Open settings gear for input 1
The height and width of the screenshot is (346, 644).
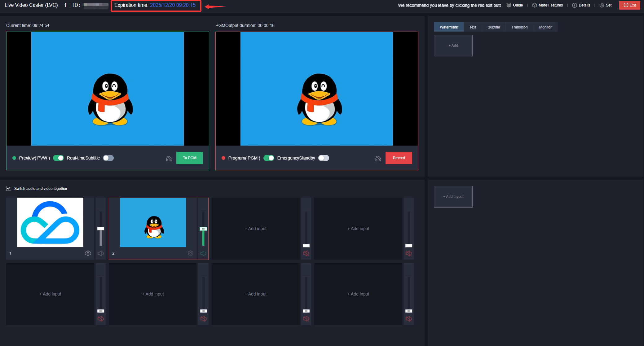[x=88, y=253]
